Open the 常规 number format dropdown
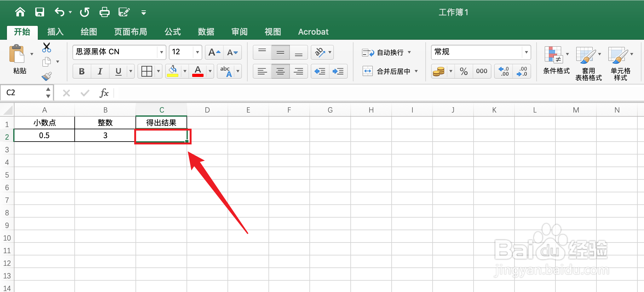 (x=526, y=52)
